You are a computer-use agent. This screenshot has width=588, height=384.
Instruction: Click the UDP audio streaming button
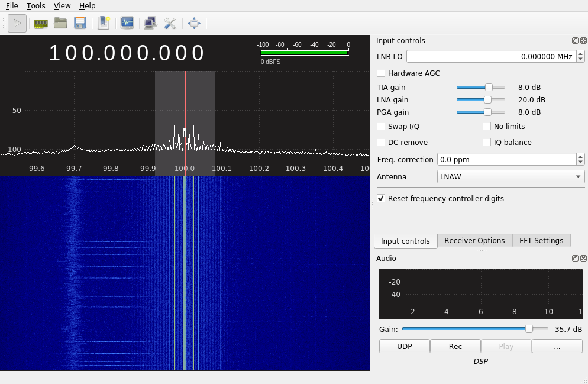point(404,346)
